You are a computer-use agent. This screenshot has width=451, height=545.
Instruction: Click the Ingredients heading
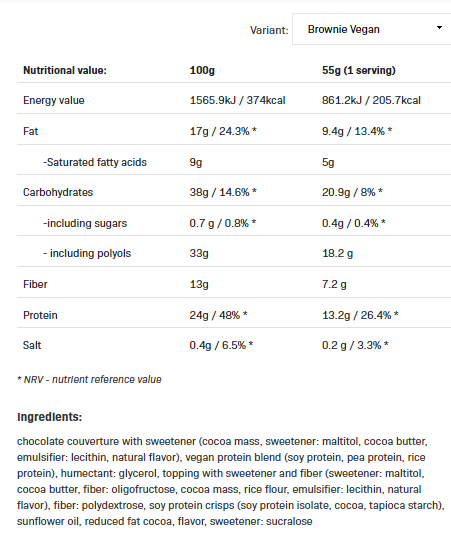[50, 417]
